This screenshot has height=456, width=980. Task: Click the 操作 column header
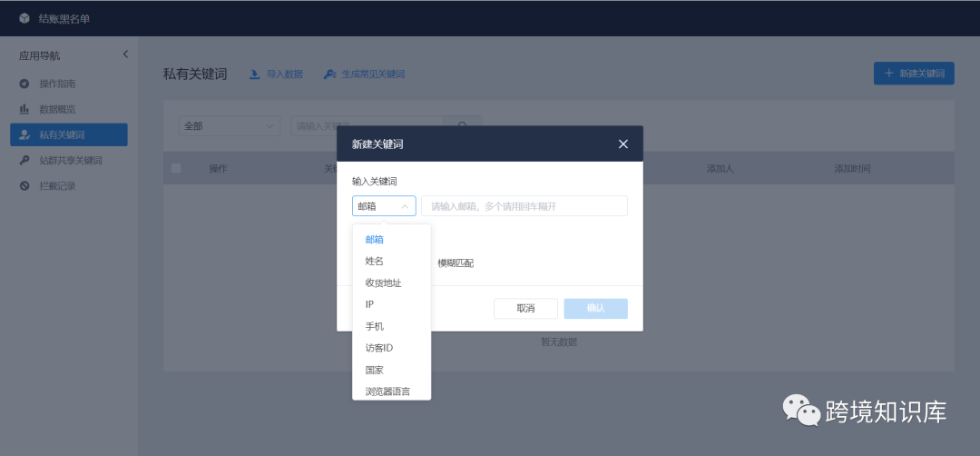click(x=218, y=168)
